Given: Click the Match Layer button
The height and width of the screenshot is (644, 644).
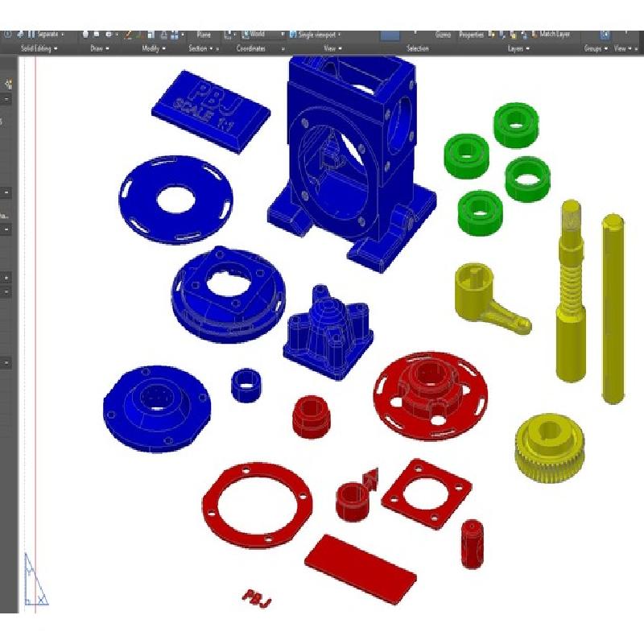Looking at the screenshot, I should pos(554,35).
